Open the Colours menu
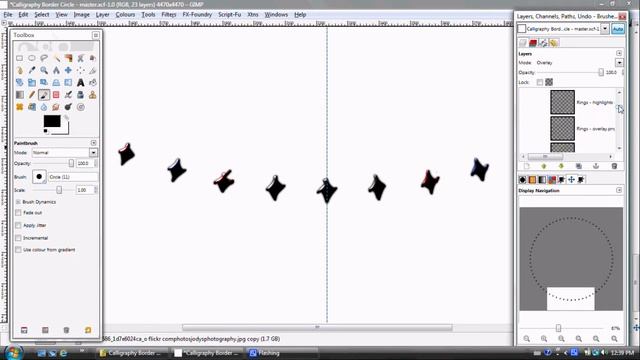The image size is (640, 360). (125, 15)
